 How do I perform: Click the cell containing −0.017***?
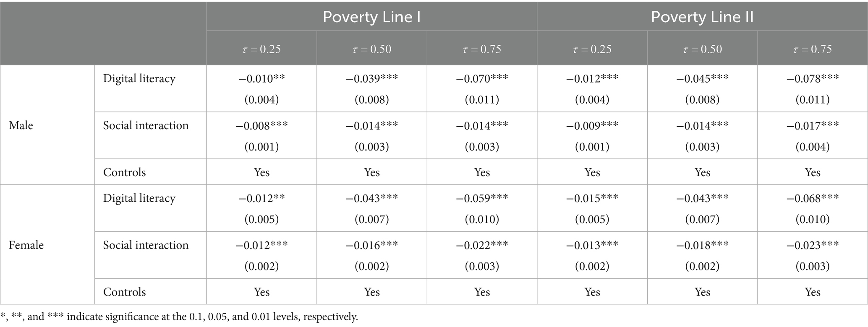[x=812, y=125]
